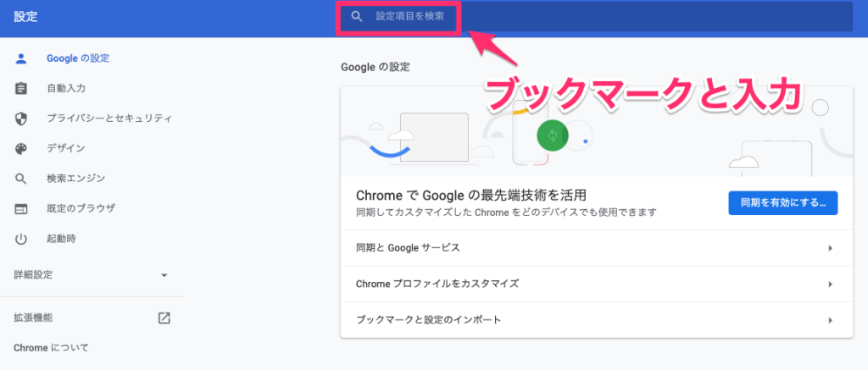Click the magnifier icon beside 検索エンジン
Image resolution: width=868 pixels, height=370 pixels.
[x=22, y=179]
